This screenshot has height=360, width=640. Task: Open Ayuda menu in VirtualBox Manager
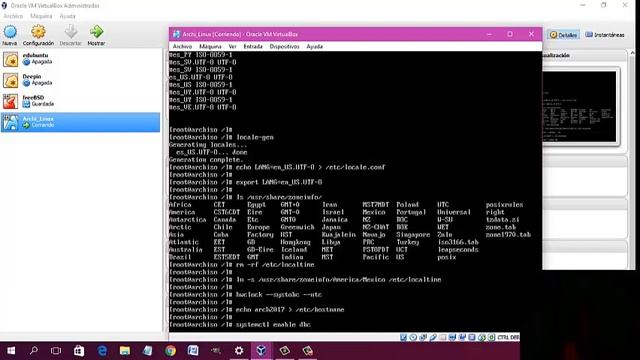67,16
